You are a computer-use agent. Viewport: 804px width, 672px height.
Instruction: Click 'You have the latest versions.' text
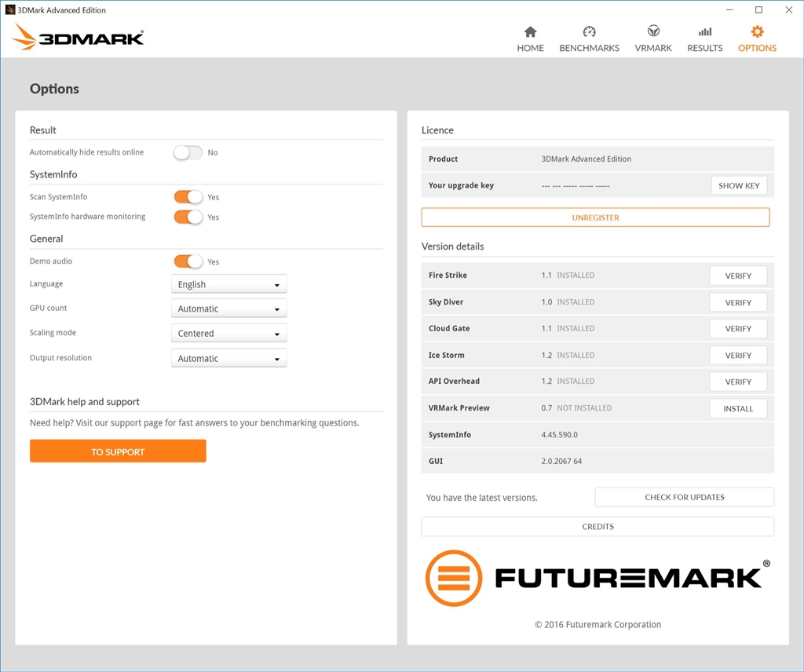pyautogui.click(x=482, y=498)
